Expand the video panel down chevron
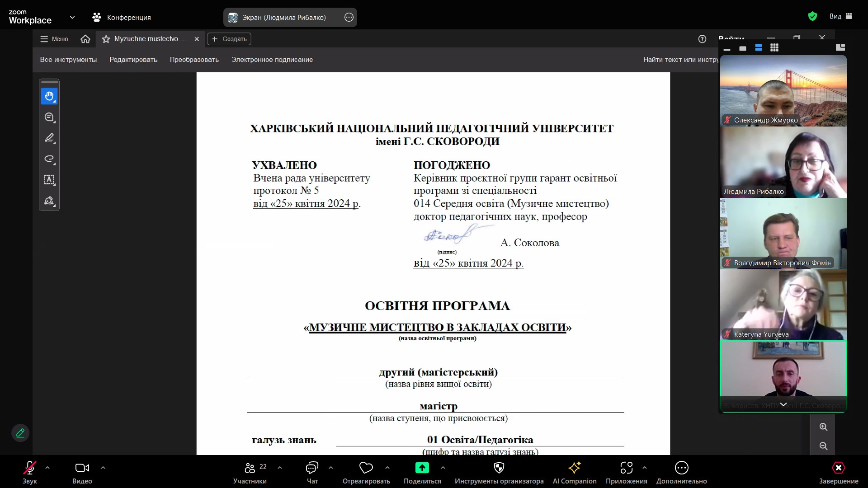Viewport: 868px width, 488px height. click(783, 404)
